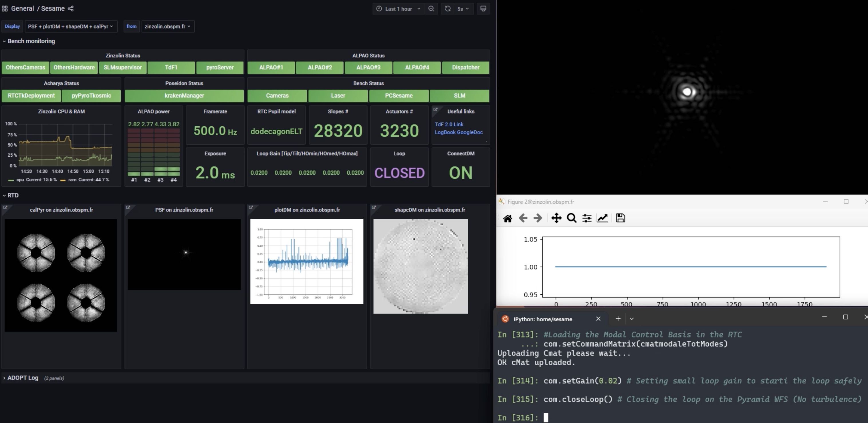The width and height of the screenshot is (868, 423).
Task: Open Edit axis parameters icon in Figure 2
Action: (x=602, y=218)
